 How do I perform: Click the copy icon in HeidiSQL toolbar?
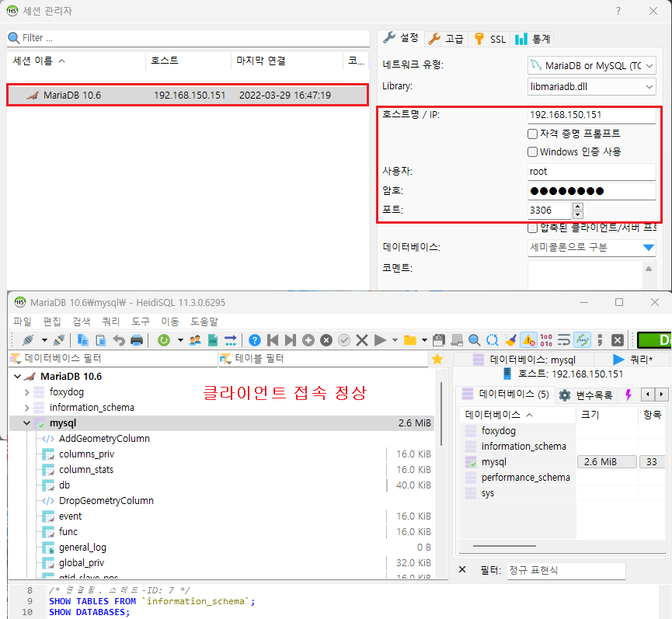[x=82, y=340]
